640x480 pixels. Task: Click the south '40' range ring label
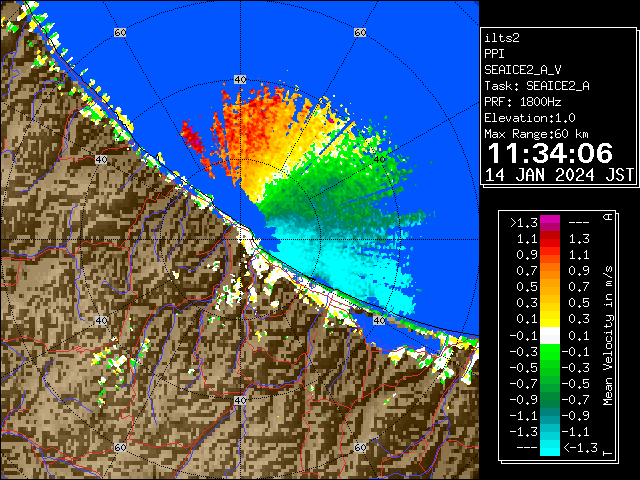tap(240, 400)
